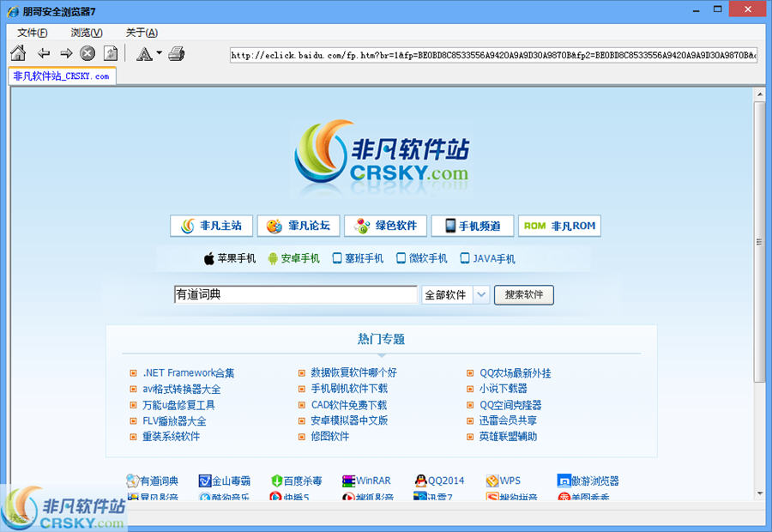Open the 浏览(V) menu
Viewport: 772px width, 532px height.
87,33
